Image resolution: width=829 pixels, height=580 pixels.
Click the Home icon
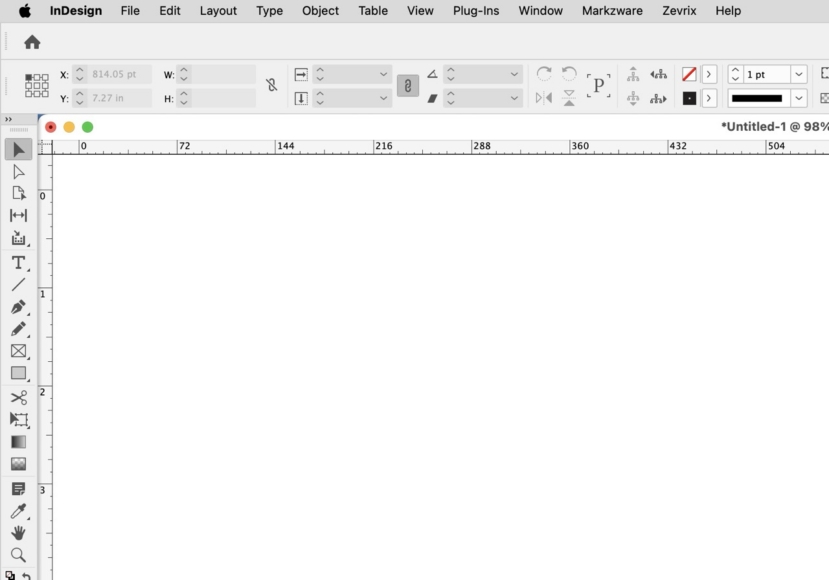(32, 42)
